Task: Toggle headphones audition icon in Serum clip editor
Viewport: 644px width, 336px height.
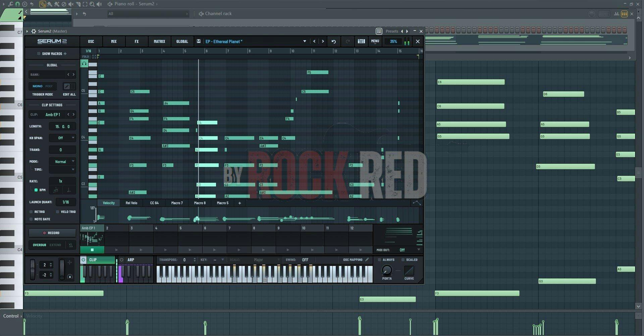Action: 84,63
